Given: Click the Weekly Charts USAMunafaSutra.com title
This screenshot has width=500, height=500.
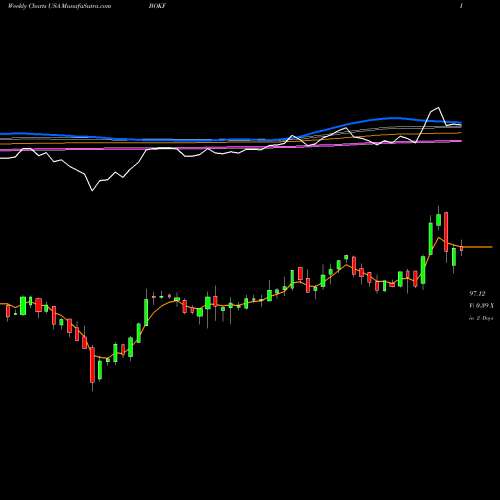Looking at the screenshot, I should coord(59,6).
